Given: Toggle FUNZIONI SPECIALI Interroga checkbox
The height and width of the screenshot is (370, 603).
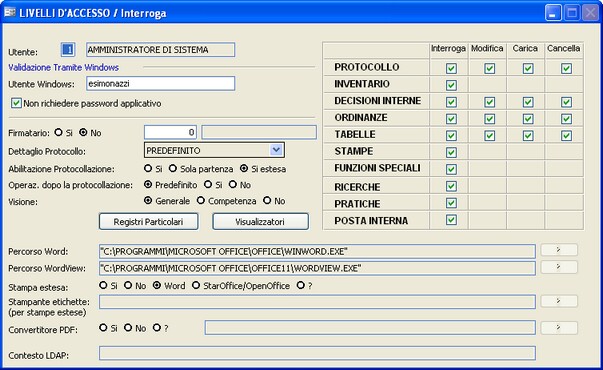Looking at the screenshot, I should click(451, 169).
